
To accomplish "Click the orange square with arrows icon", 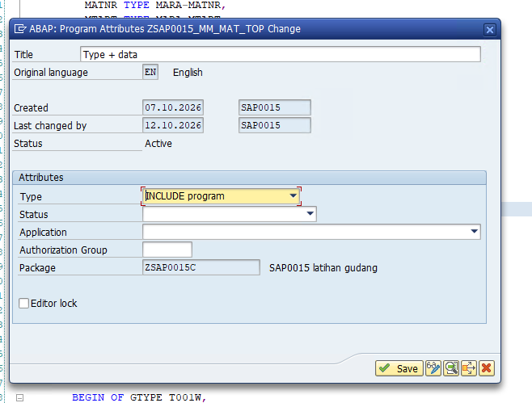I will [469, 368].
